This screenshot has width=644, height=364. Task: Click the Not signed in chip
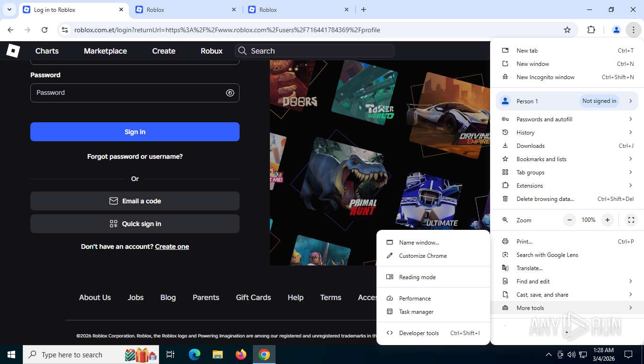599,101
